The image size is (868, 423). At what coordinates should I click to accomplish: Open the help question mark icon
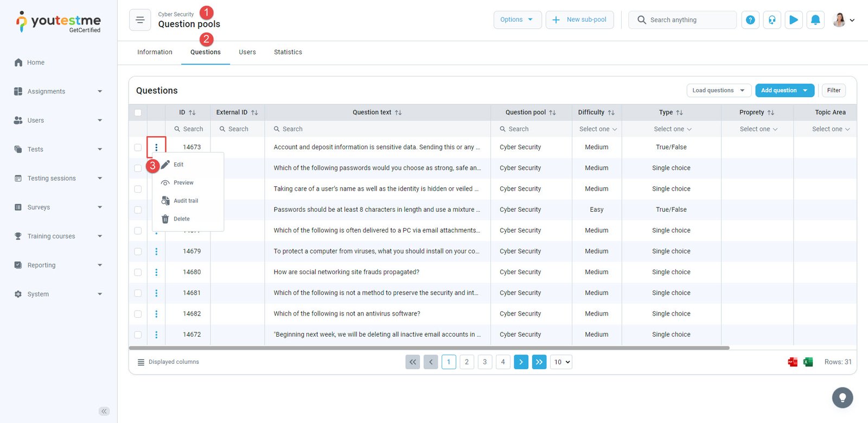[750, 20]
